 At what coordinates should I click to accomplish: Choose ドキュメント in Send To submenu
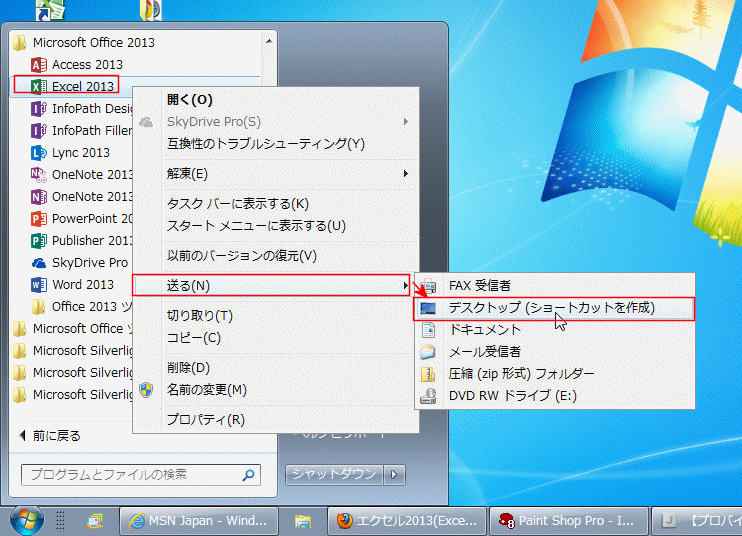point(554,330)
